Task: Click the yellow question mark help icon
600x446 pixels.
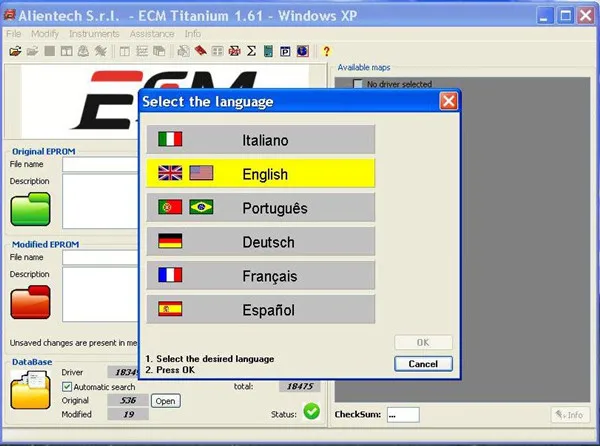Action: tap(326, 51)
